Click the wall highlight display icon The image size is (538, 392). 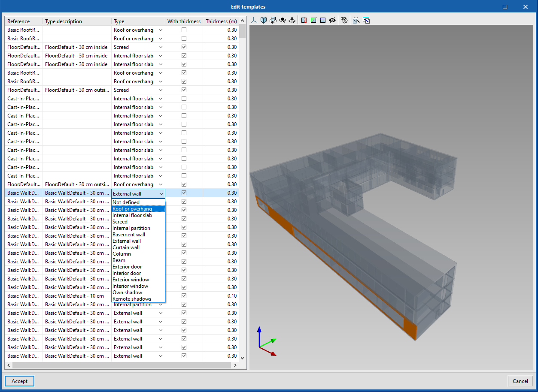point(304,20)
